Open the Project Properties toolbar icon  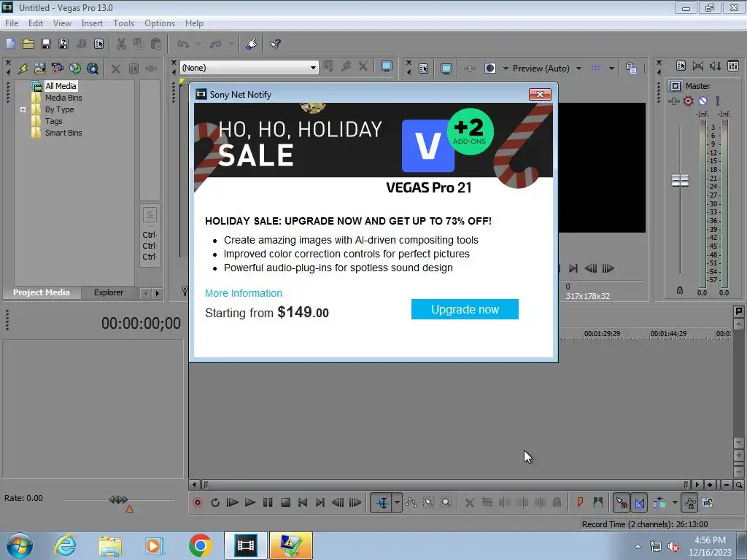tap(98, 44)
